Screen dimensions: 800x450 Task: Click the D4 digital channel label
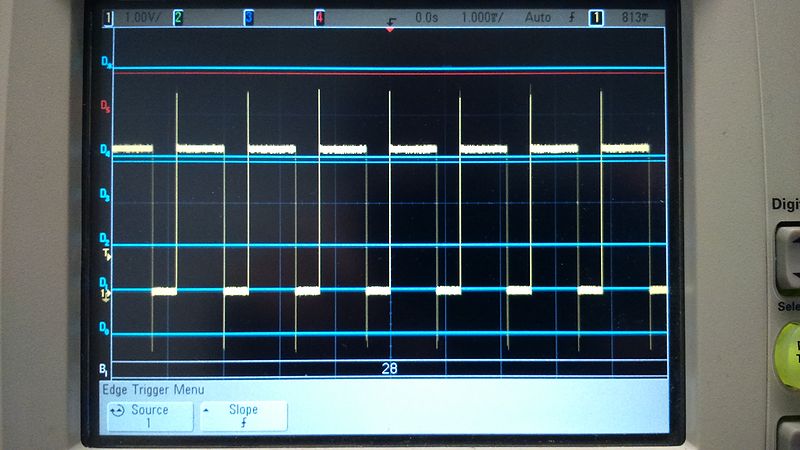point(105,151)
